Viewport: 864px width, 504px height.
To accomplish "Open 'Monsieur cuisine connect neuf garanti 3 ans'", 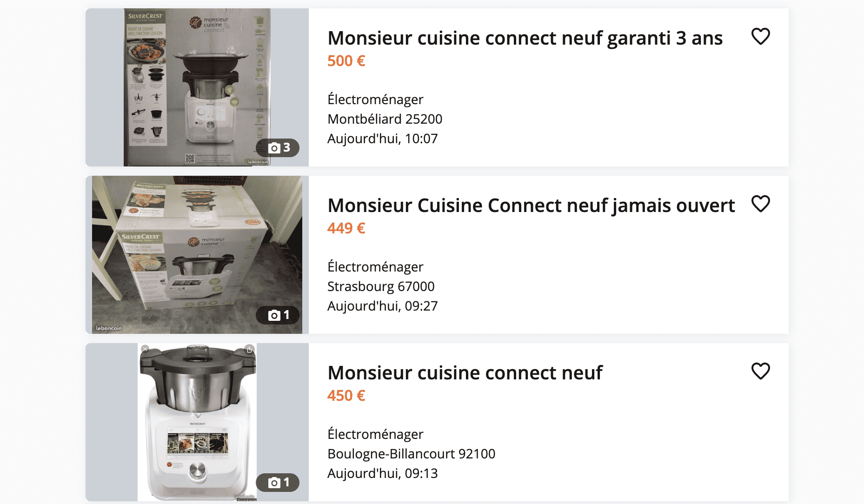I will point(525,38).
